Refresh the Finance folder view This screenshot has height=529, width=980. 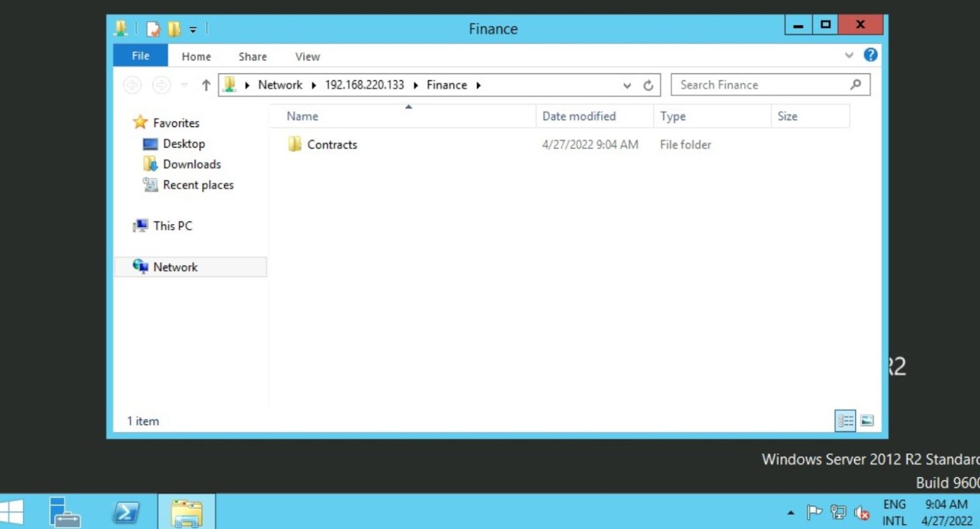point(648,85)
